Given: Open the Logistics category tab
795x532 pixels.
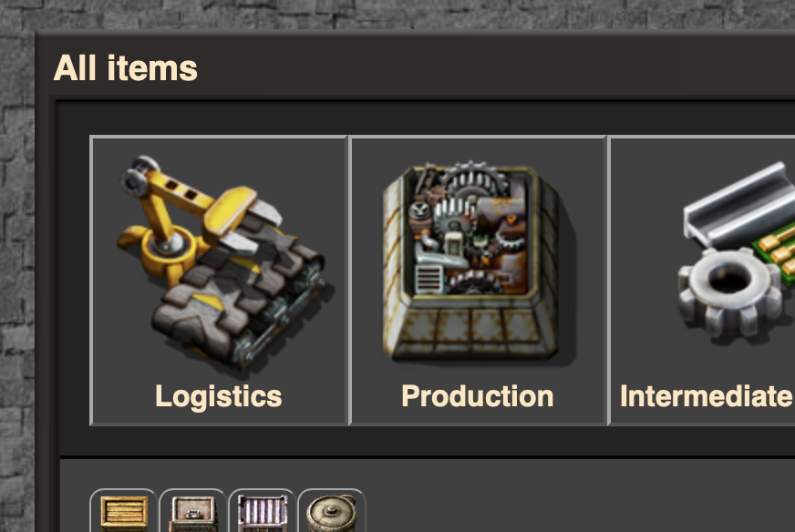Looking at the screenshot, I should [219, 281].
